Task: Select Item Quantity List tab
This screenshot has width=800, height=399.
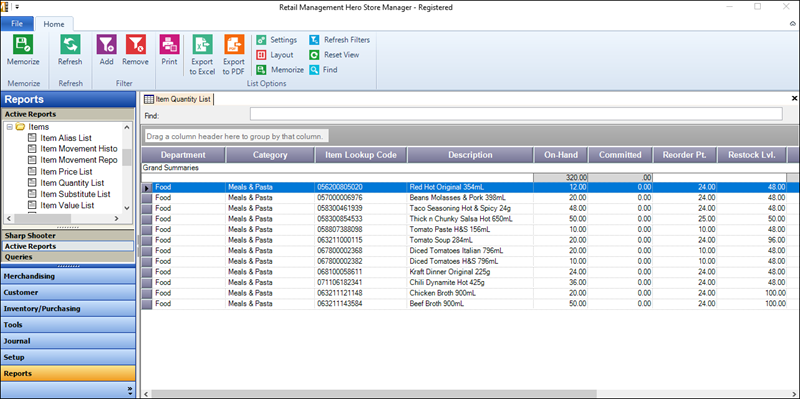Action: click(178, 99)
